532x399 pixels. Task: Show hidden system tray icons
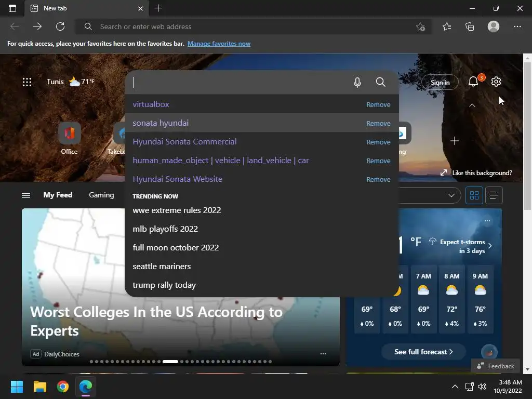[455, 387]
